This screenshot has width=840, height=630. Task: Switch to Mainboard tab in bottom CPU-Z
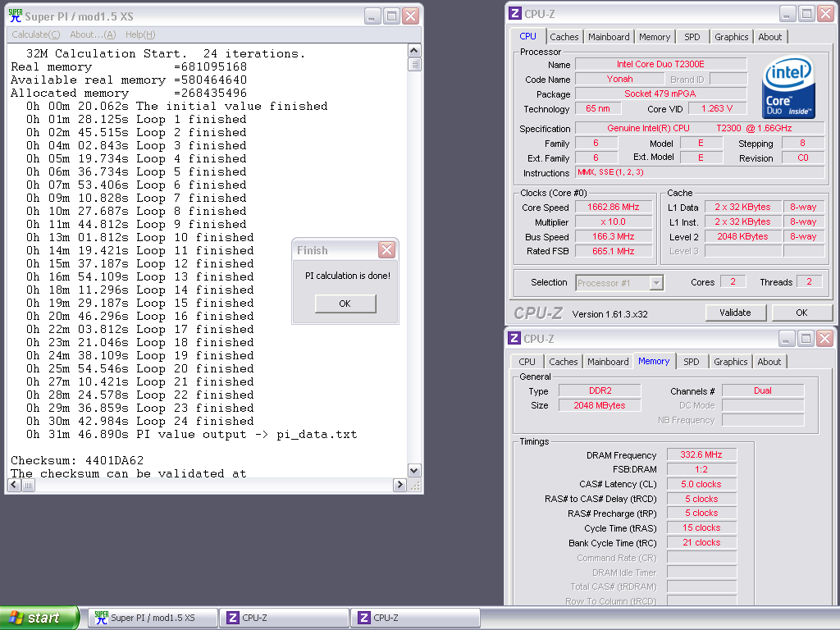click(x=608, y=362)
